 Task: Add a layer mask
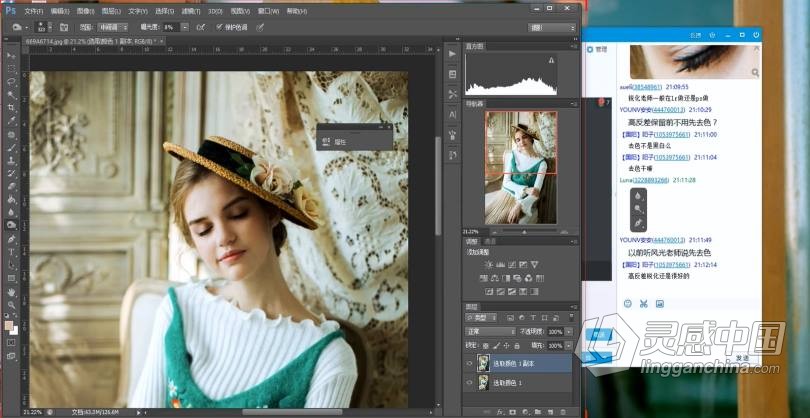(x=512, y=412)
